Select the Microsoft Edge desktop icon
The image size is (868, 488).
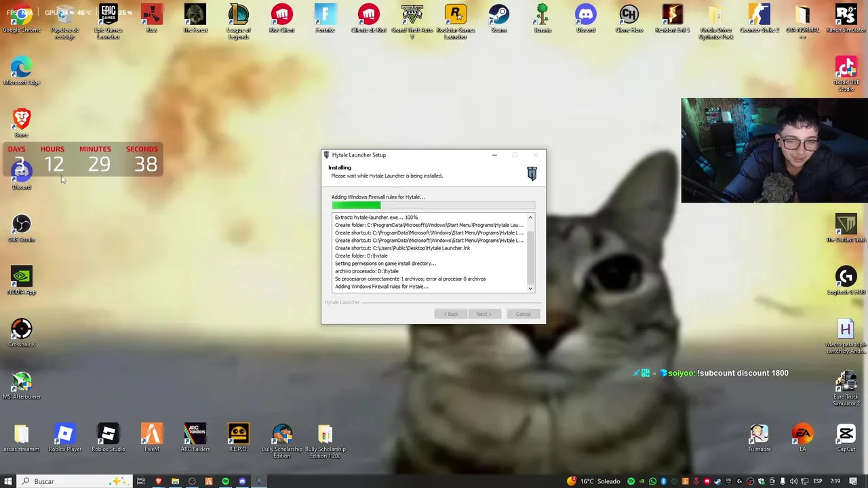[x=22, y=71]
